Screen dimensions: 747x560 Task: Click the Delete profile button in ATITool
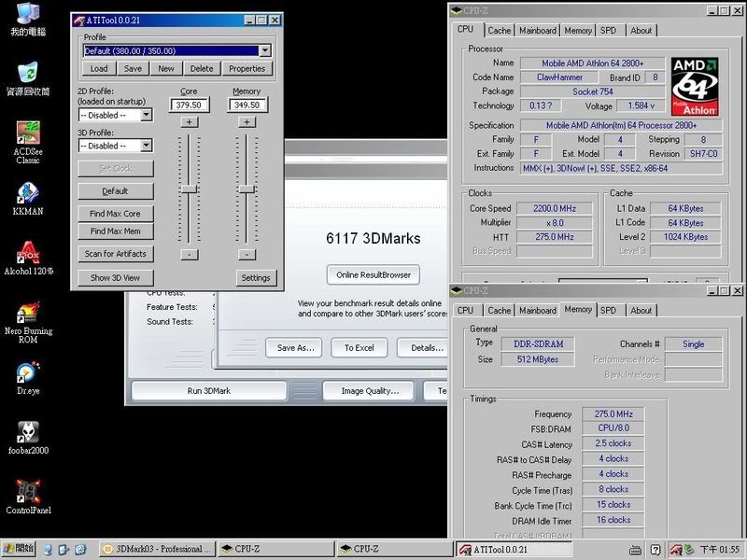[202, 68]
